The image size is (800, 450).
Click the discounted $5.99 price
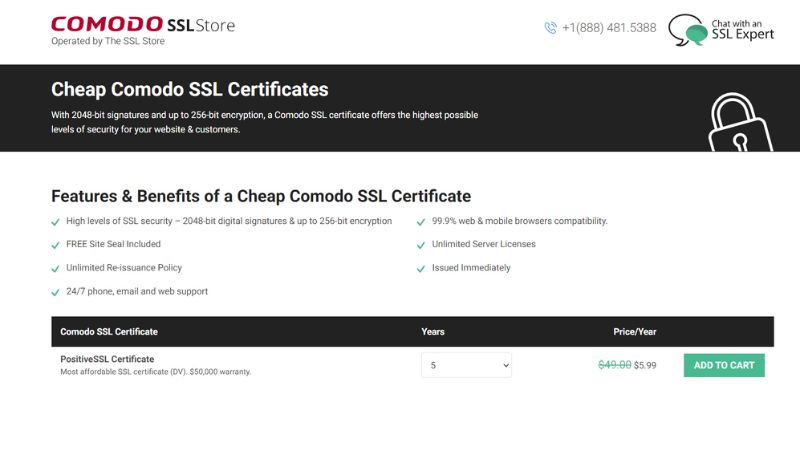click(x=645, y=365)
